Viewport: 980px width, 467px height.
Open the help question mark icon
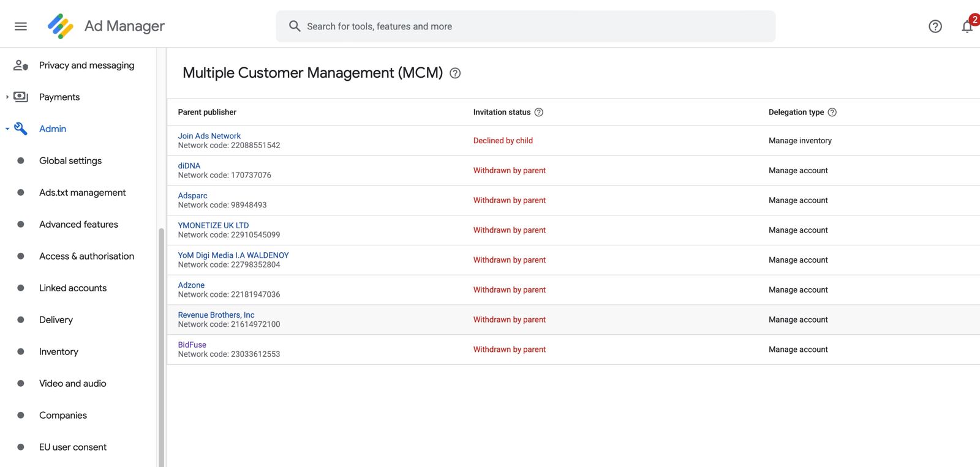(935, 26)
